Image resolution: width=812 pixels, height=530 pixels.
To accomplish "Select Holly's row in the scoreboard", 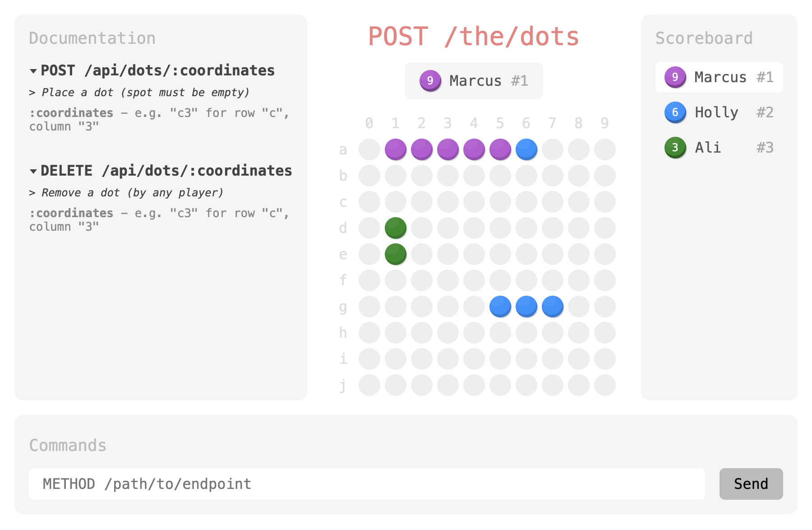I will click(x=719, y=112).
